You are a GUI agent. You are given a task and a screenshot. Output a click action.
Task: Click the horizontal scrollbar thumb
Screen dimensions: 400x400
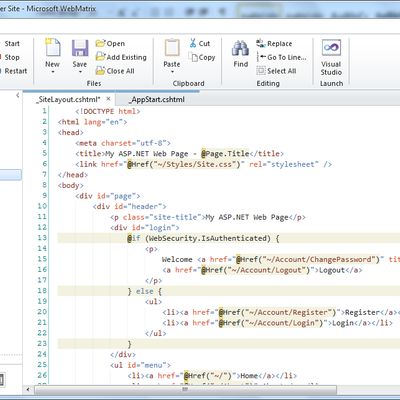[185, 389]
